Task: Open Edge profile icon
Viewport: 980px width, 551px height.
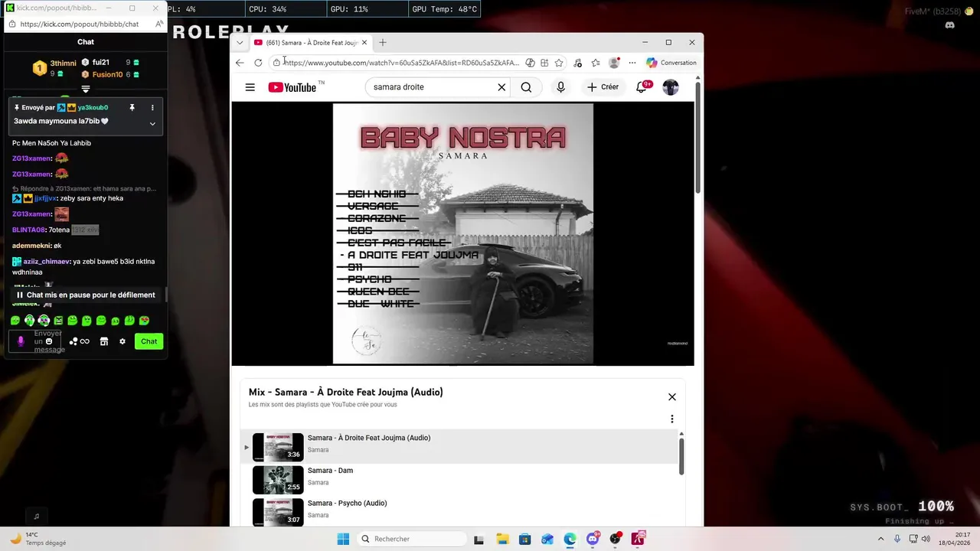Action: [614, 63]
